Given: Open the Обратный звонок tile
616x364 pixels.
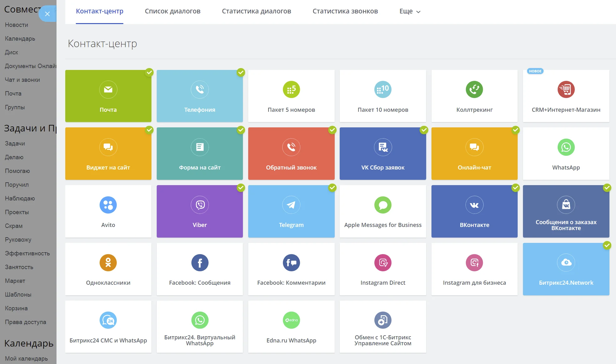Looking at the screenshot, I should pyautogui.click(x=291, y=154).
